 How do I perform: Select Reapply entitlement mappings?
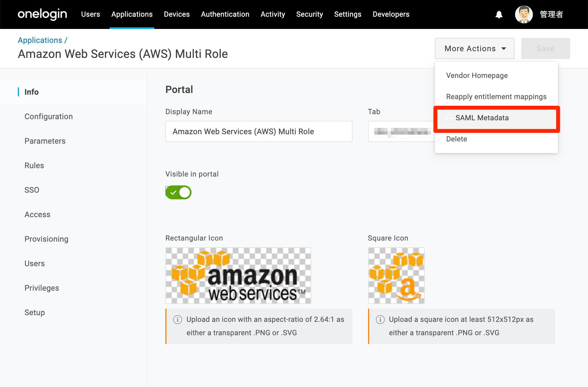tap(496, 97)
